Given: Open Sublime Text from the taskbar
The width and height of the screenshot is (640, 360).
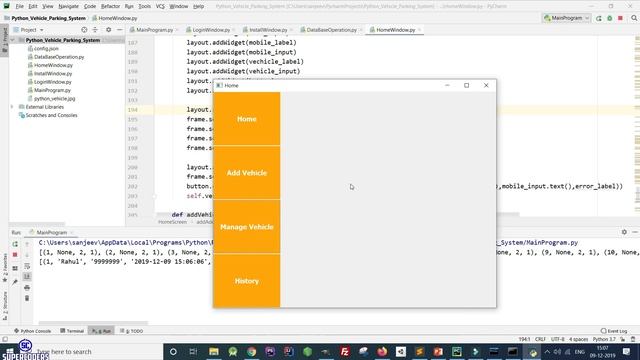Looking at the screenshot, I should pyautogui.click(x=419, y=351).
